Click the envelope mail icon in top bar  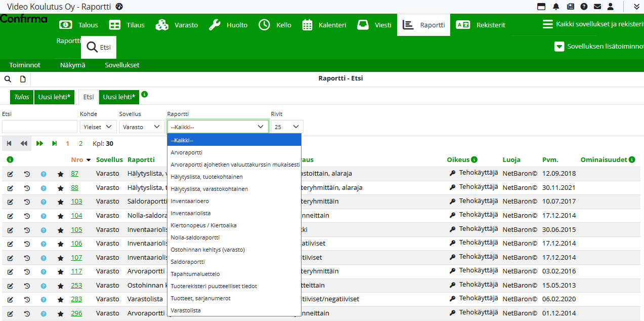click(597, 7)
